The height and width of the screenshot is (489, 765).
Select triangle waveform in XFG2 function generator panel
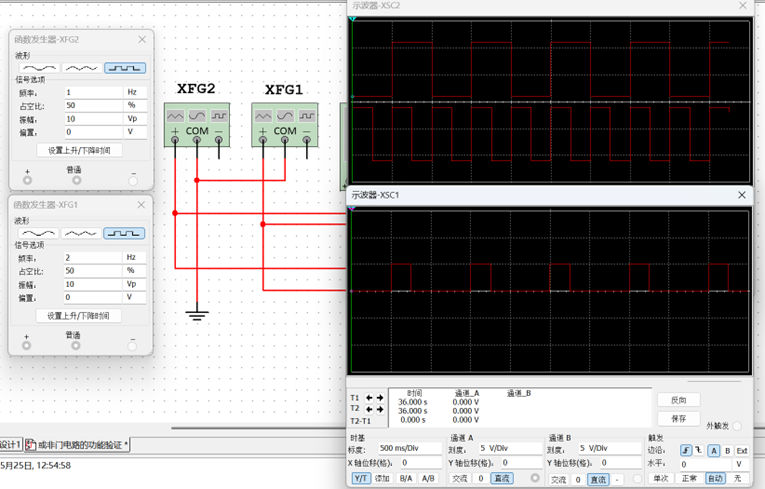[82, 68]
